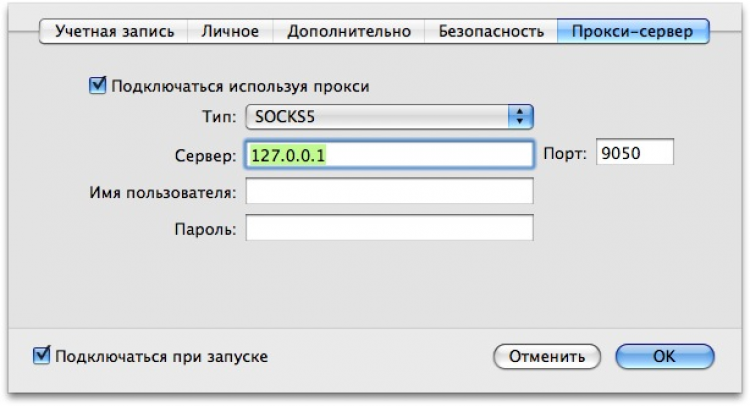The image size is (750, 406).
Task: Click the blue arrows of the Тип selector
Action: (x=520, y=116)
